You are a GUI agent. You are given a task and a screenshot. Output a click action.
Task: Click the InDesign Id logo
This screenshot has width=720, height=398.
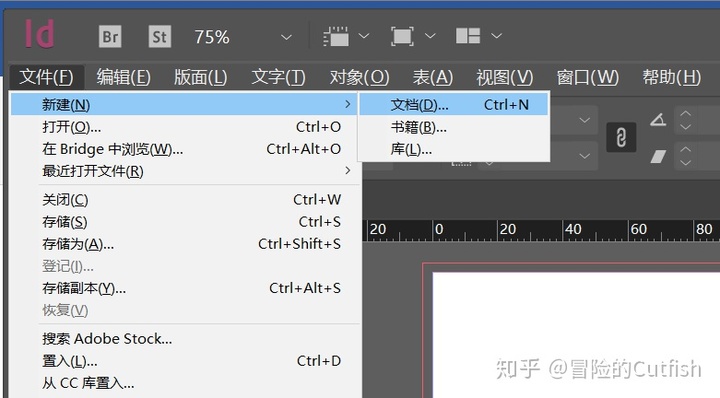tap(39, 34)
